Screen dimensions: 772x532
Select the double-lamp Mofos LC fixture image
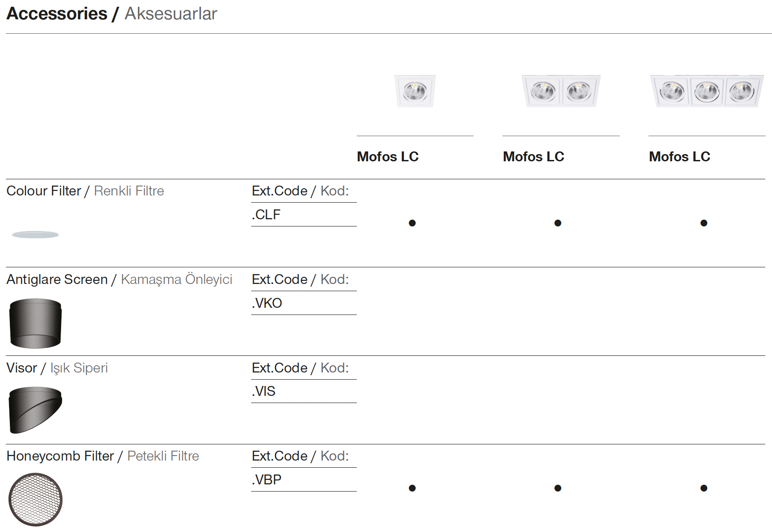(561, 91)
